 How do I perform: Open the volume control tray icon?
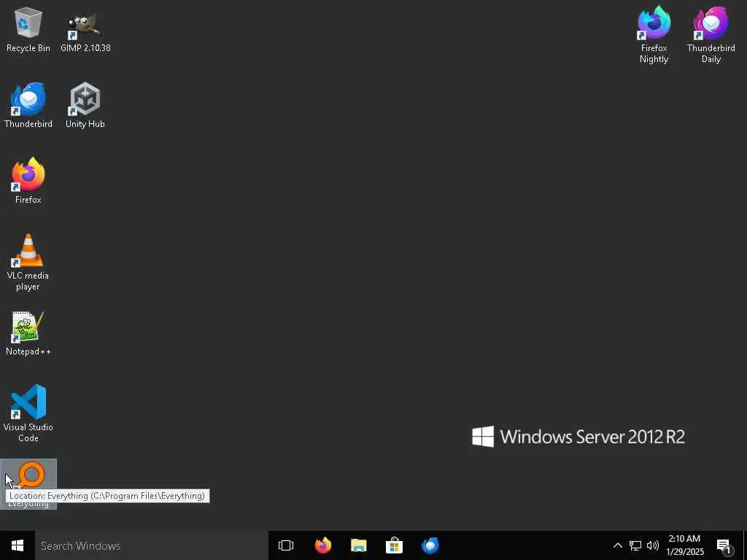click(x=653, y=545)
